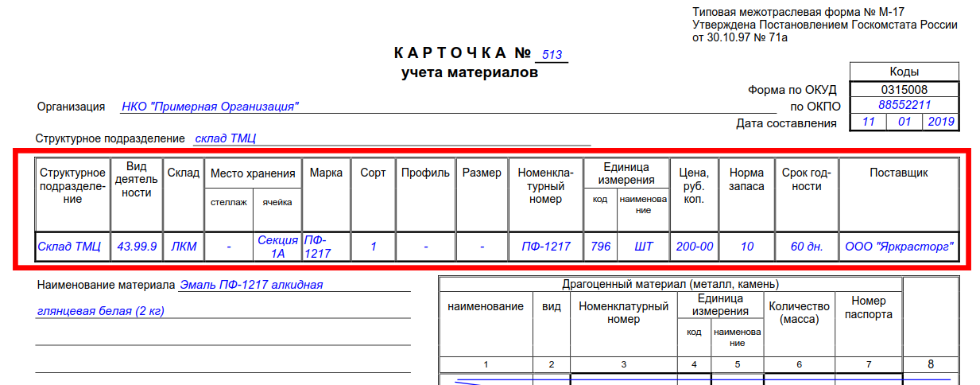Select the activity type cell 43.99.9
The image size is (980, 385).
[136, 247]
